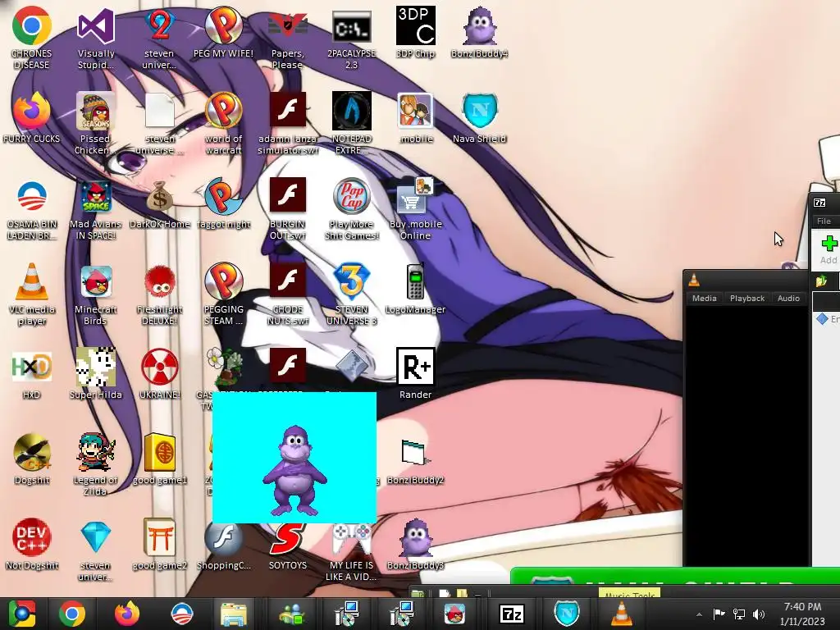Select the VLC media player desktop icon
The width and height of the screenshot is (840, 630).
[32, 282]
